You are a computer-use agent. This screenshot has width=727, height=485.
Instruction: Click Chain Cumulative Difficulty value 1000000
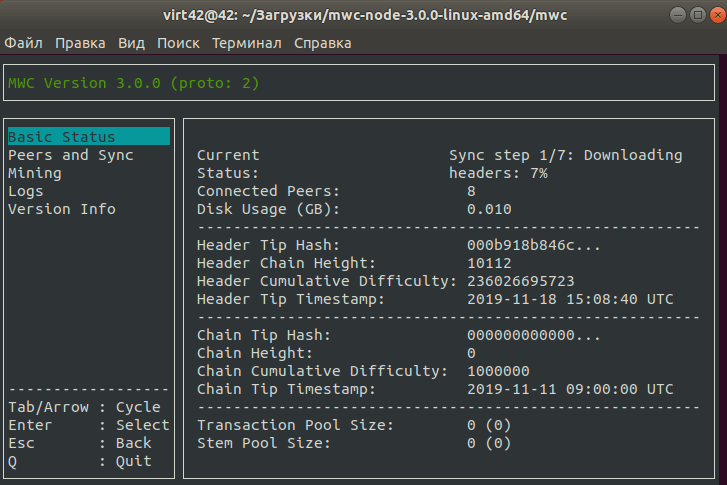click(x=498, y=371)
